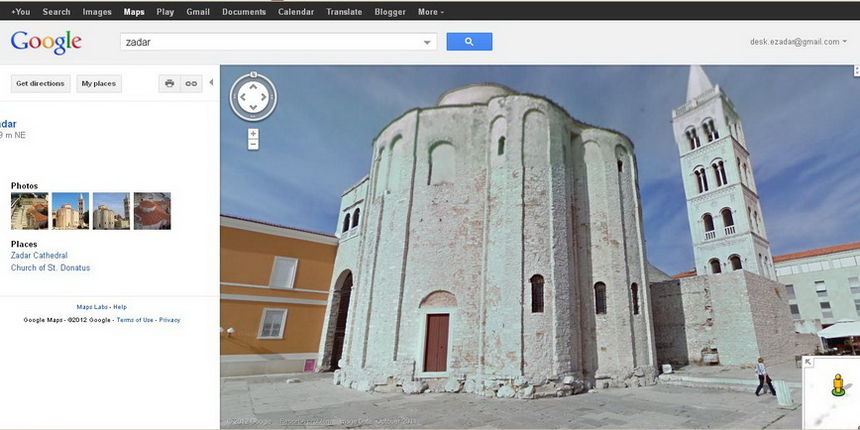Image resolution: width=860 pixels, height=430 pixels.
Task: Expand the mini map corner arrow
Action: (808, 362)
